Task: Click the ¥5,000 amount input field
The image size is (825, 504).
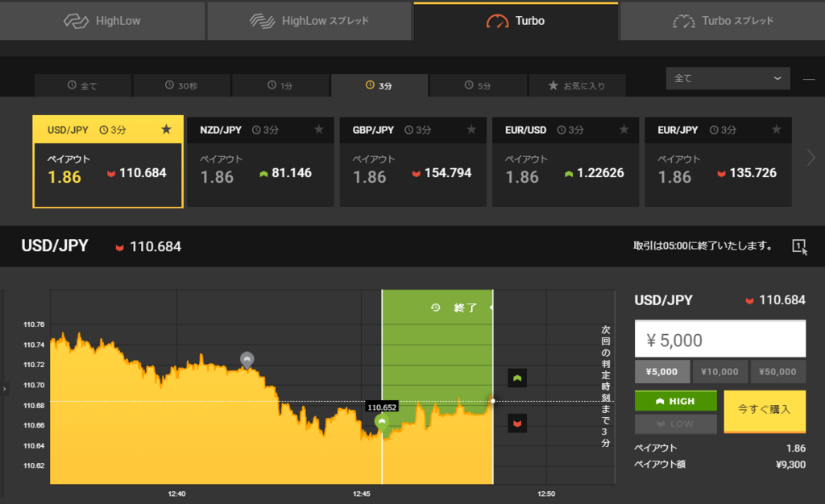Action: tap(720, 338)
